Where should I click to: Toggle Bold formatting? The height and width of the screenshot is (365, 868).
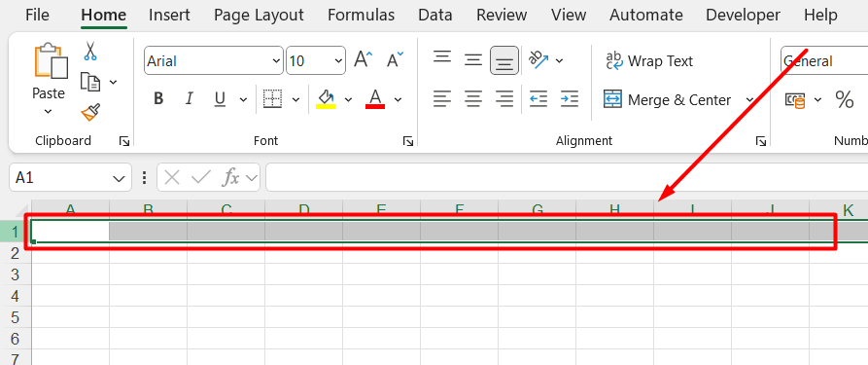point(158,99)
